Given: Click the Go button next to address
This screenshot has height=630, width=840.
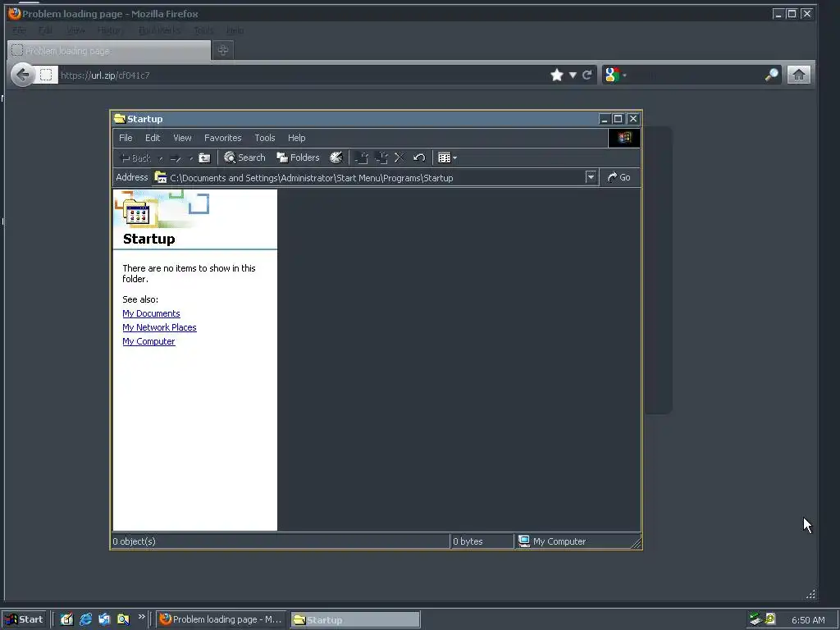Looking at the screenshot, I should pyautogui.click(x=619, y=177).
